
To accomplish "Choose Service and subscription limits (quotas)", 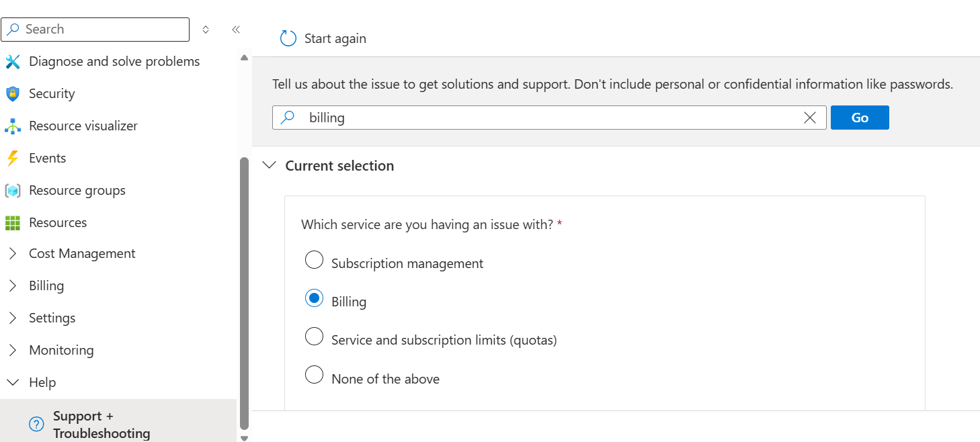I will click(314, 337).
